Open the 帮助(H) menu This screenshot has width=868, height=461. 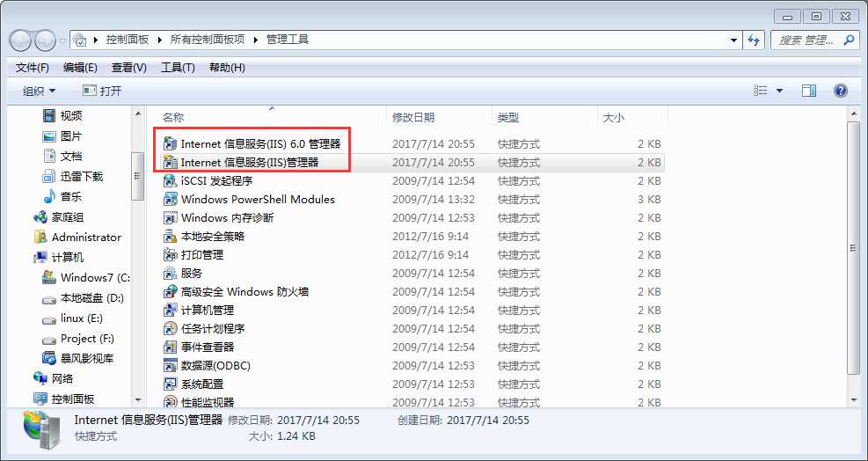tap(227, 68)
